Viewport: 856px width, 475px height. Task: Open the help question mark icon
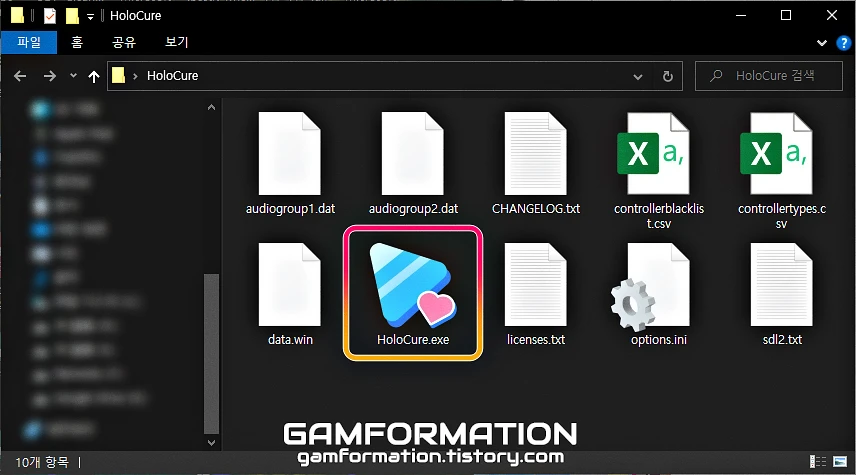843,43
